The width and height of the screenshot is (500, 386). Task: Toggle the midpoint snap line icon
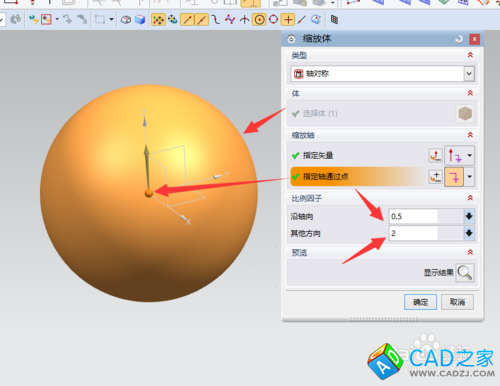tap(201, 20)
